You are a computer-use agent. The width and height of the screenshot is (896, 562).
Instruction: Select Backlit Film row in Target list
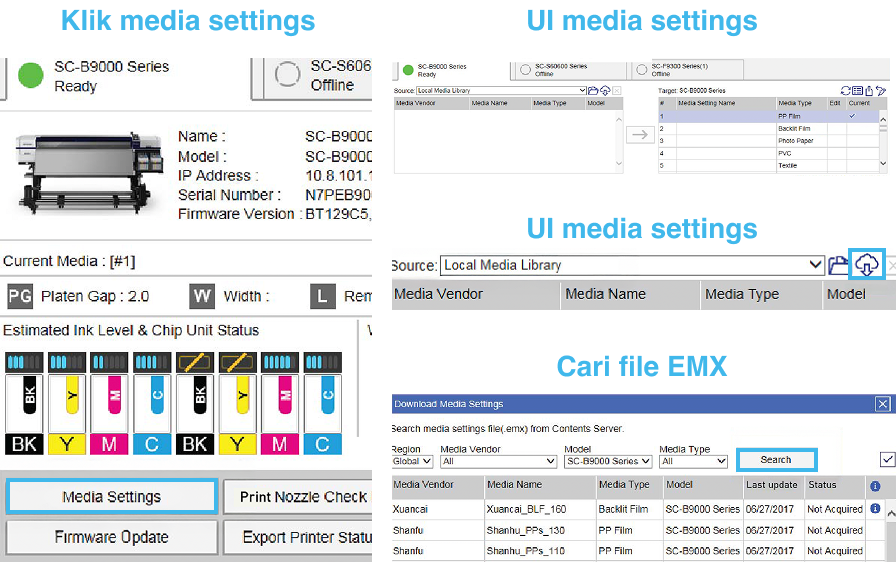pos(768,129)
